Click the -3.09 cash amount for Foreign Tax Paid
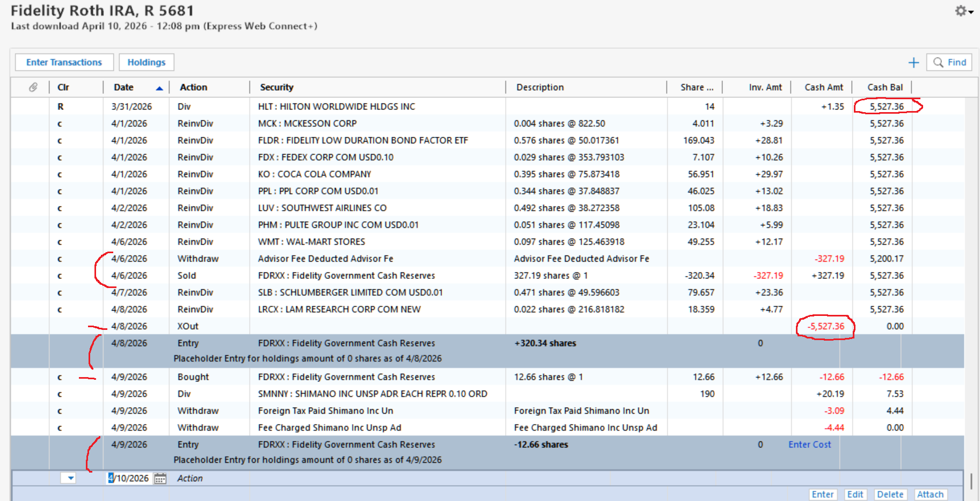Image resolution: width=980 pixels, height=501 pixels. coord(834,410)
